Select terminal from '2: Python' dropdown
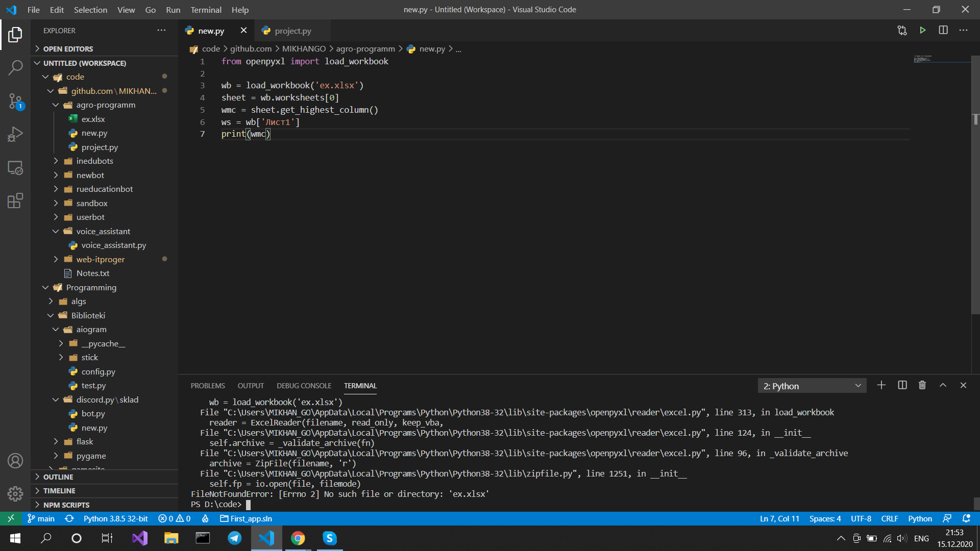This screenshot has height=551, width=980. tap(812, 386)
